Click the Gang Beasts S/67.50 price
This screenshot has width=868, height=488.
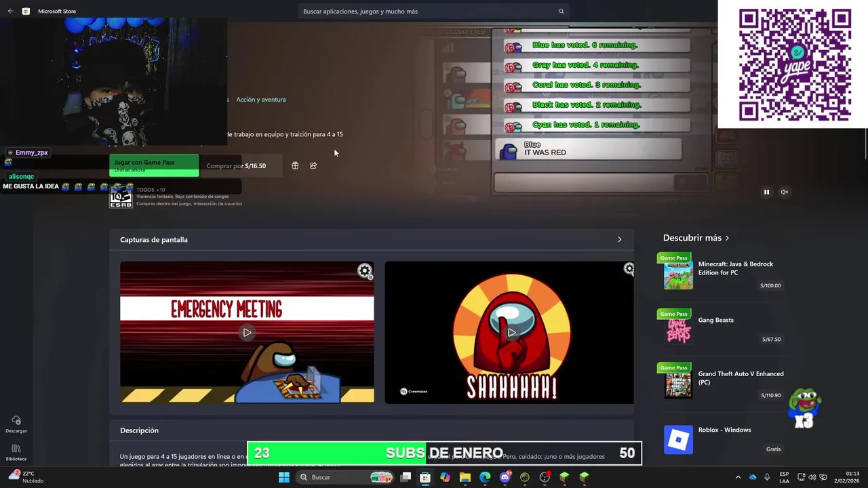[772, 340]
